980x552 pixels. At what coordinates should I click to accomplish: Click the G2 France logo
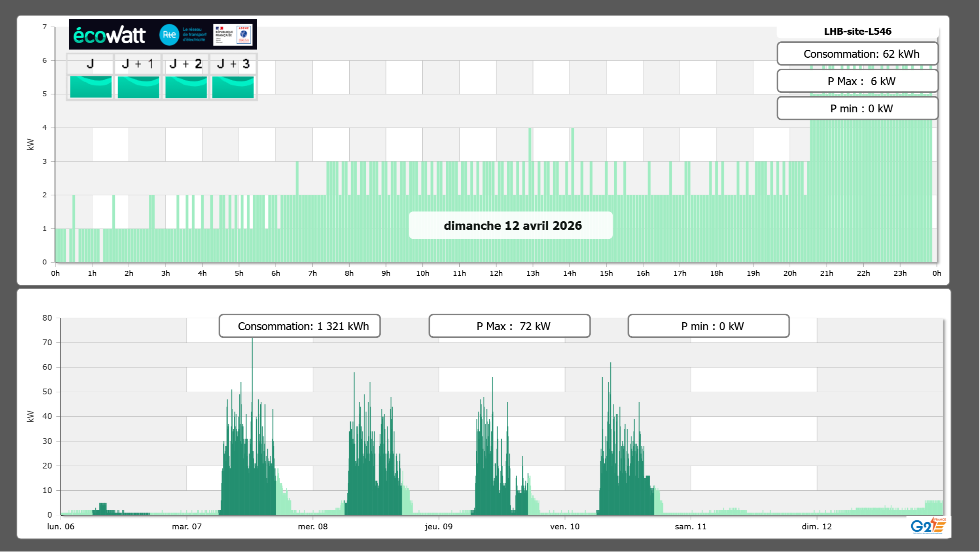pyautogui.click(x=928, y=526)
